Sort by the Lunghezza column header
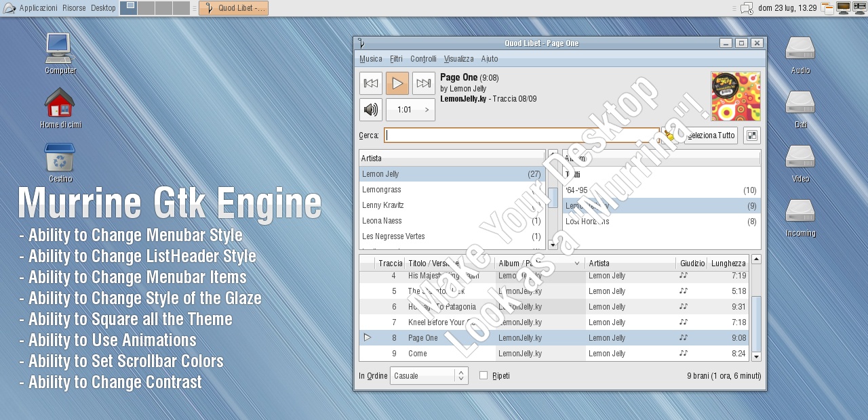868x420 pixels. (728, 263)
